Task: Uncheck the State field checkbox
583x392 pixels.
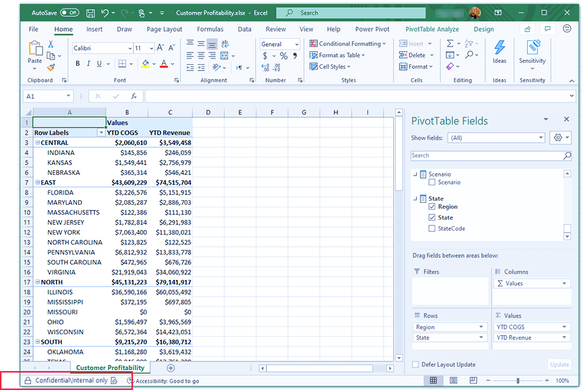Action: [431, 218]
